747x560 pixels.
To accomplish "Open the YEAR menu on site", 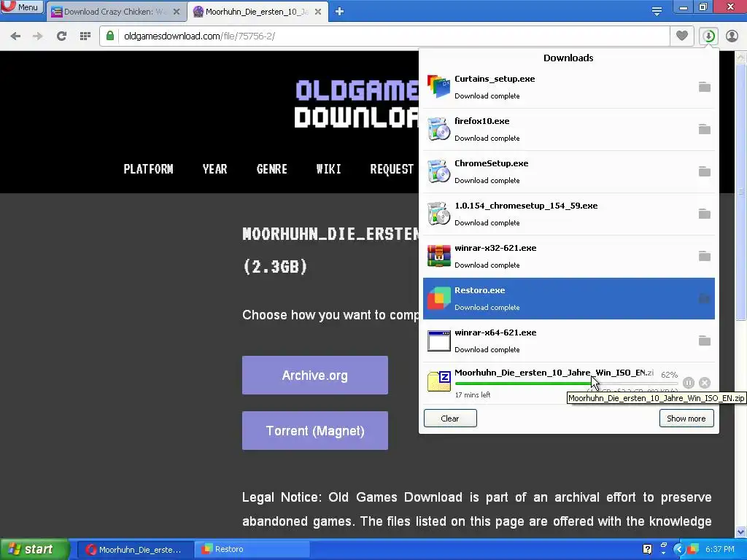I will point(215,169).
